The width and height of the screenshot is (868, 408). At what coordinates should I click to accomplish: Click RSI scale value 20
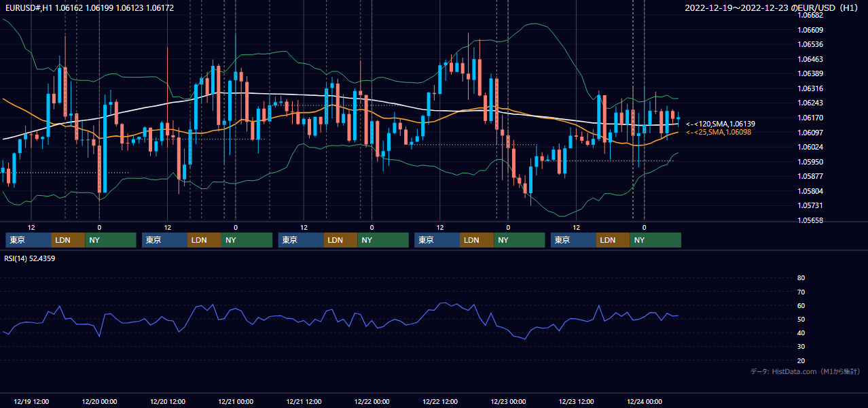(801, 360)
